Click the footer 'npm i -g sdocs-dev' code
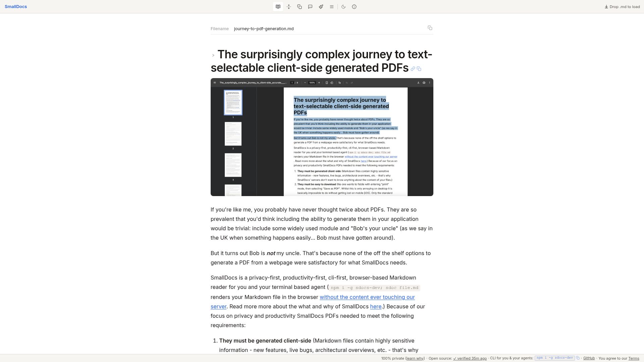 point(555,358)
